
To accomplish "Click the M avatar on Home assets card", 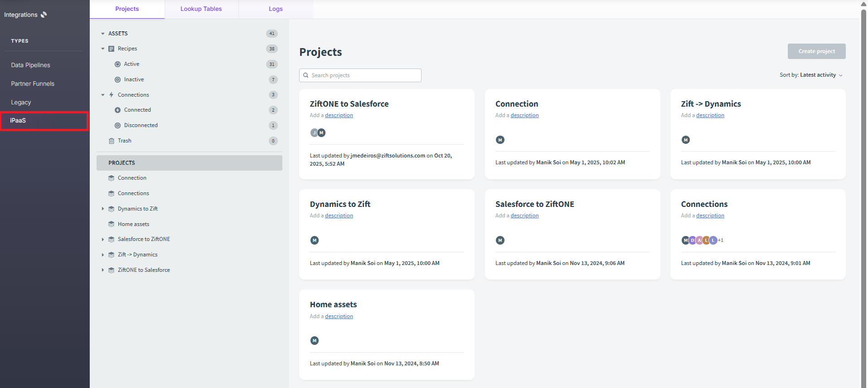I will coord(315,340).
